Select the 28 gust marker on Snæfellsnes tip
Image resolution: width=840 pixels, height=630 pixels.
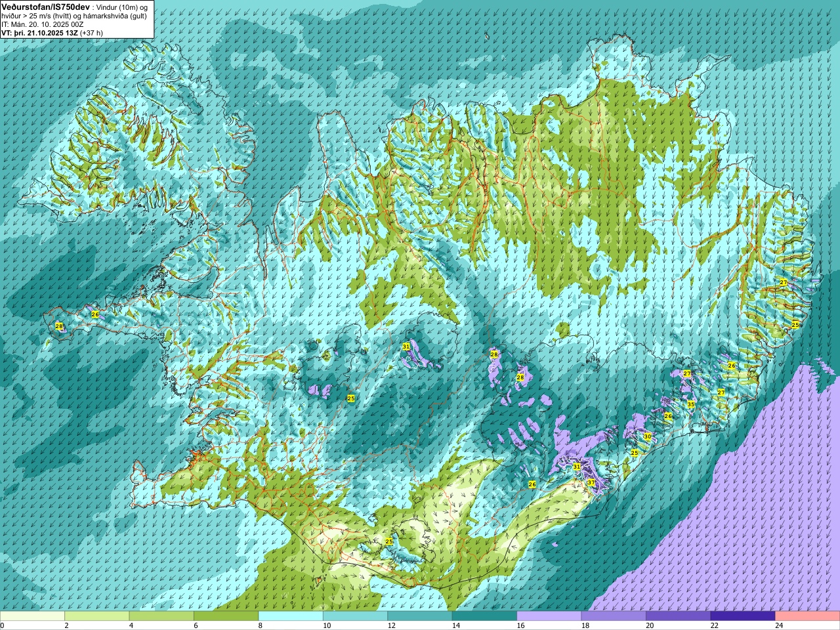click(x=59, y=326)
